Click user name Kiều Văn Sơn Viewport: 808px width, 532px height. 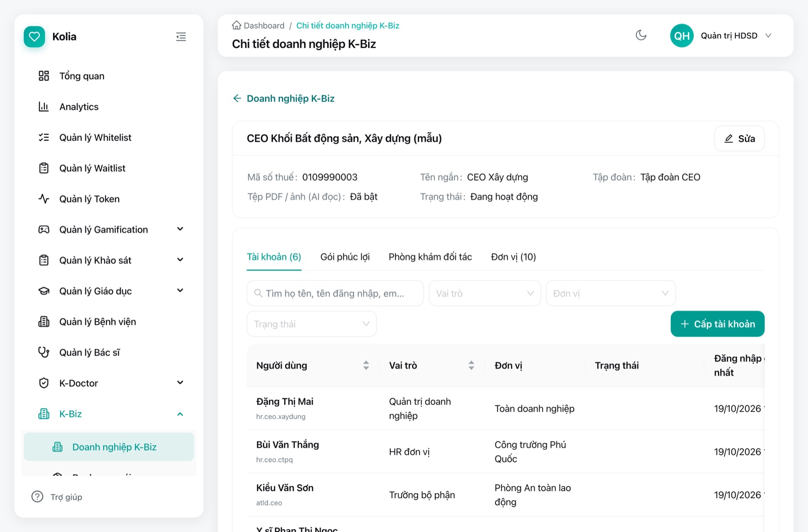[285, 488]
